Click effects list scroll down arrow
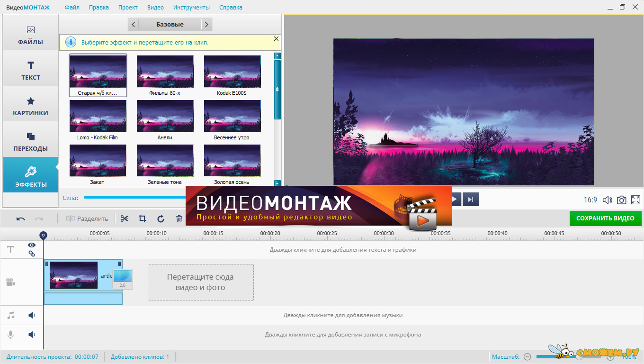The image size is (644, 364). [277, 183]
